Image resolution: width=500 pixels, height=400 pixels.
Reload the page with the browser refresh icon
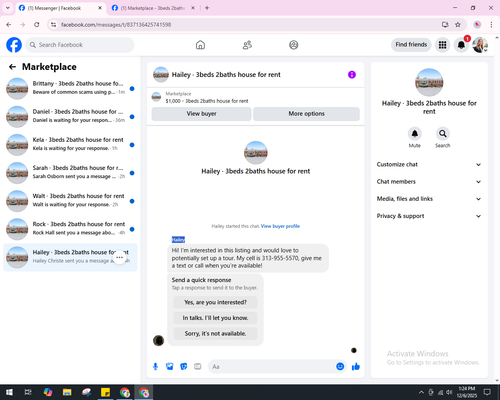pyautogui.click(x=37, y=25)
